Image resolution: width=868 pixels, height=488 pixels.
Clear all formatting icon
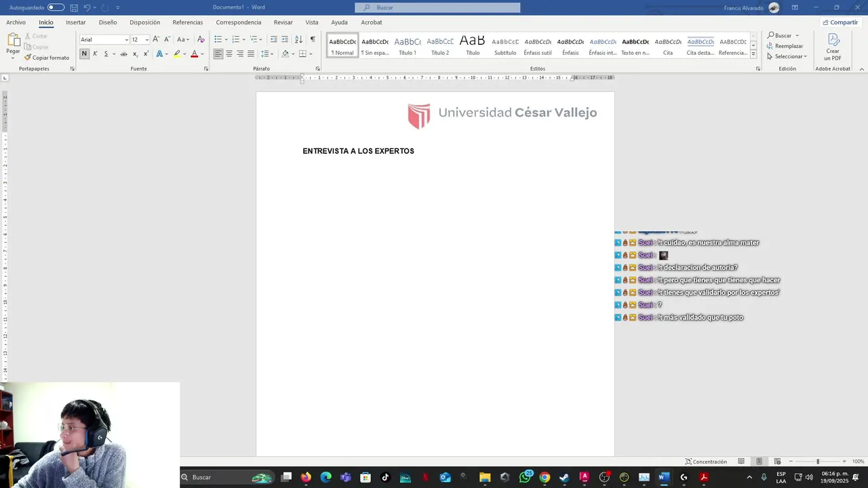[201, 39]
